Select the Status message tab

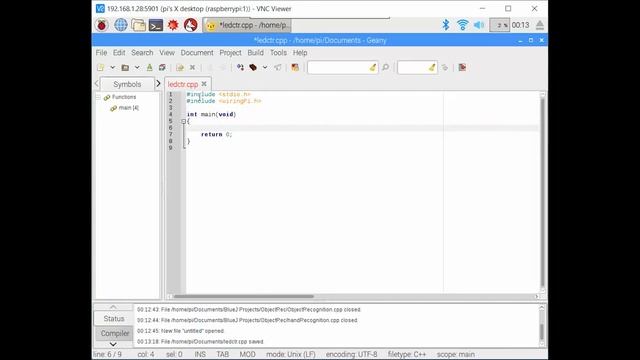[x=114, y=318]
